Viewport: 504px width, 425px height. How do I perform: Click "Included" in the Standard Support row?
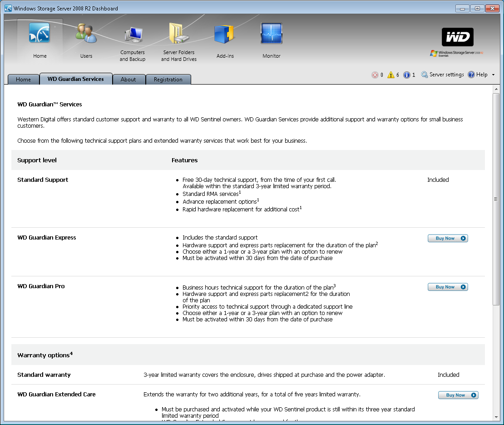(x=438, y=180)
